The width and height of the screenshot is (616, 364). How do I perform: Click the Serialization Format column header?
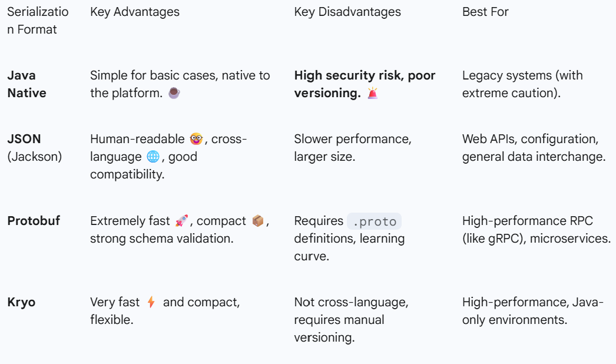point(38,21)
